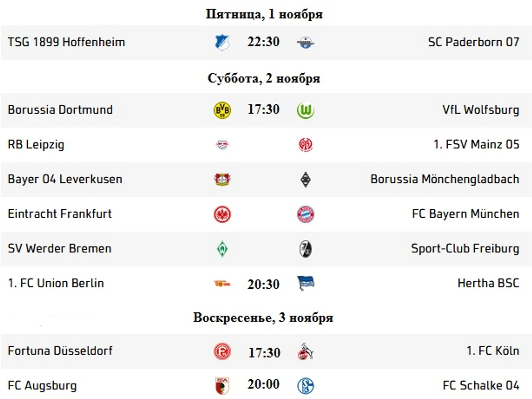The image size is (532, 399).
Task: Select the Суббота, 2 ноября header
Action: pos(264,78)
